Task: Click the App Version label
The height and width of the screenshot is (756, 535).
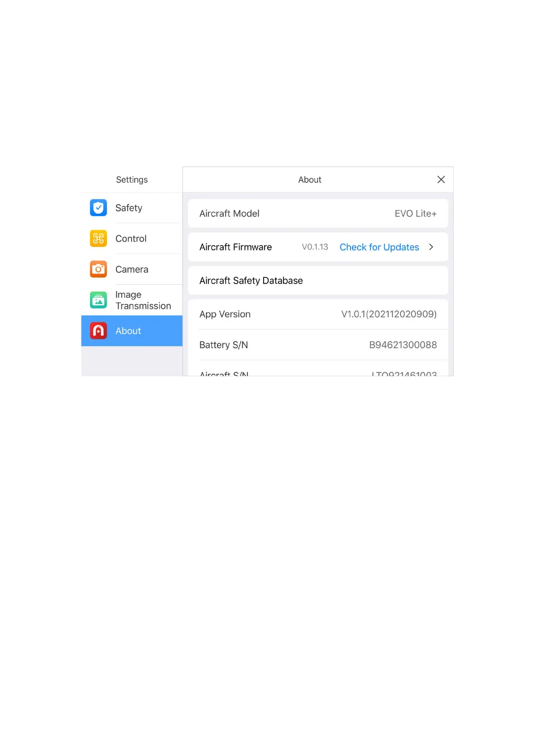Action: point(225,314)
